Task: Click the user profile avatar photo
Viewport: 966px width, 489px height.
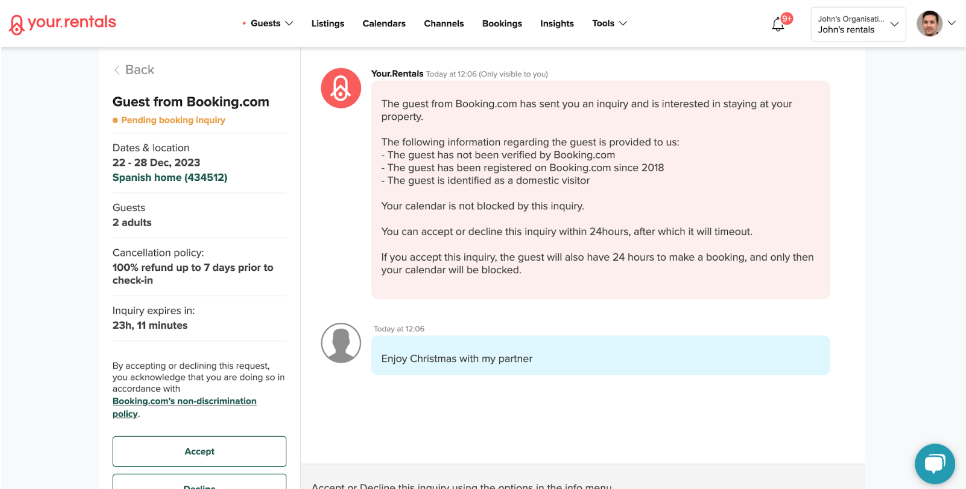Action: pos(929,24)
